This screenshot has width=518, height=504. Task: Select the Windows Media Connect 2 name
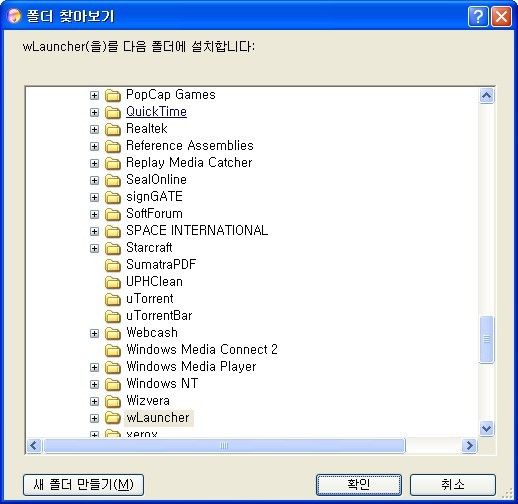(202, 350)
